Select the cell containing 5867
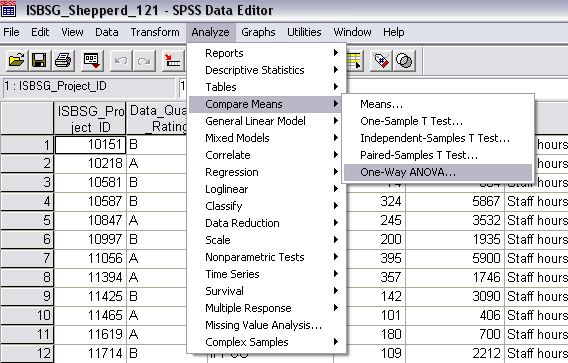The width and height of the screenshot is (568, 363). pos(455,201)
